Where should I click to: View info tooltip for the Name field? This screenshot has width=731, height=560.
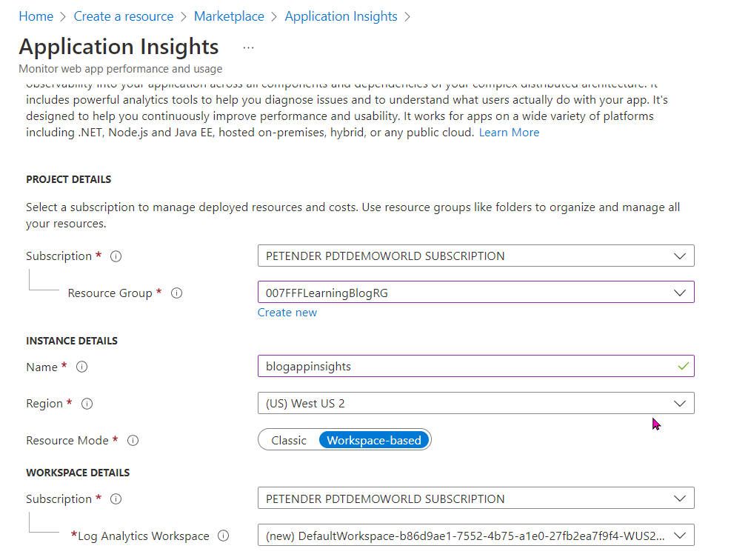[x=81, y=367]
